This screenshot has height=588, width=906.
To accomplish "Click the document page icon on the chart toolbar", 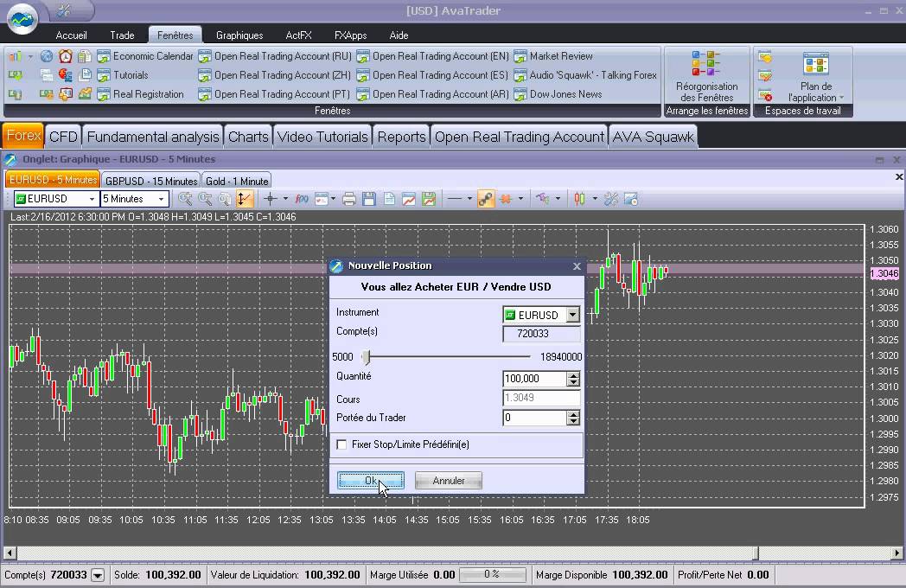I will [x=389, y=199].
